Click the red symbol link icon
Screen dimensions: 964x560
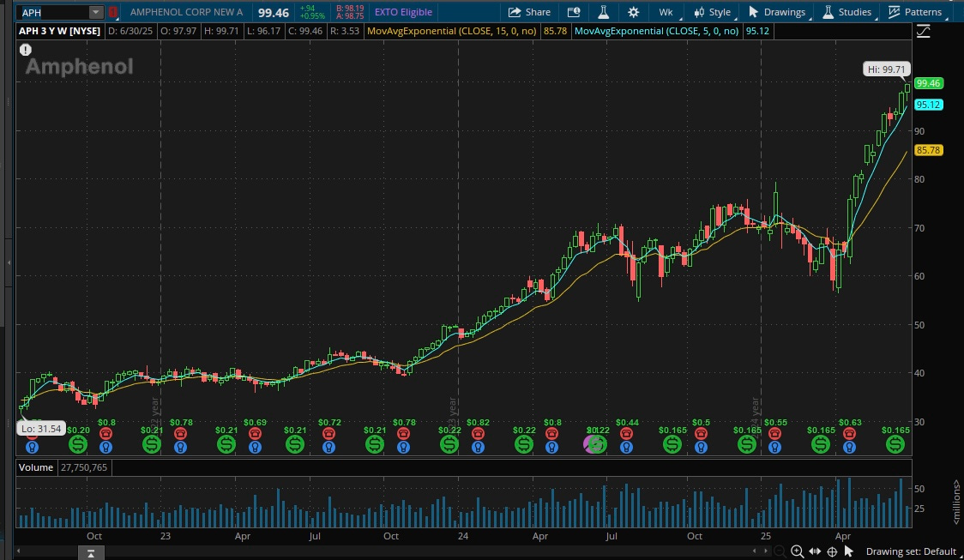pyautogui.click(x=113, y=12)
